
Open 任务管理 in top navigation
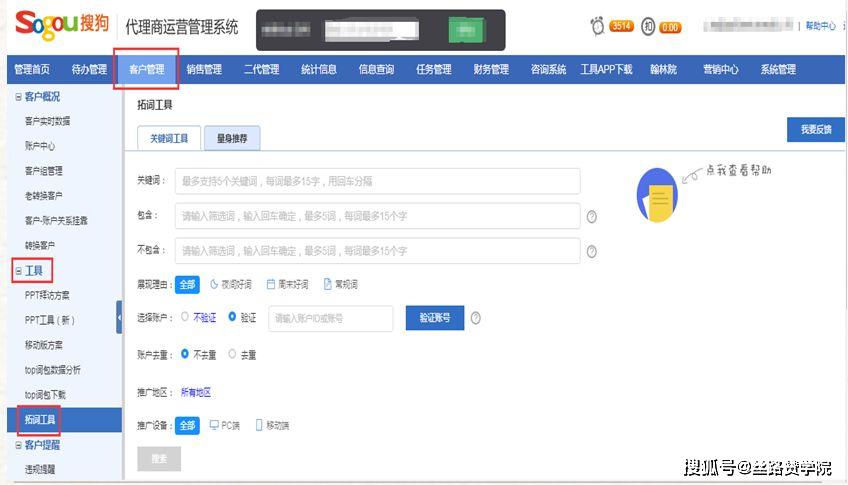point(434,69)
